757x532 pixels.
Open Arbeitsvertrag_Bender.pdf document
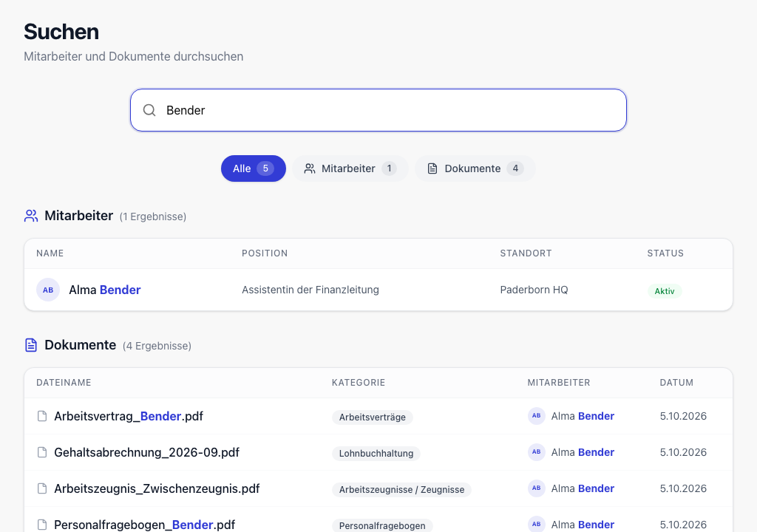coord(129,416)
